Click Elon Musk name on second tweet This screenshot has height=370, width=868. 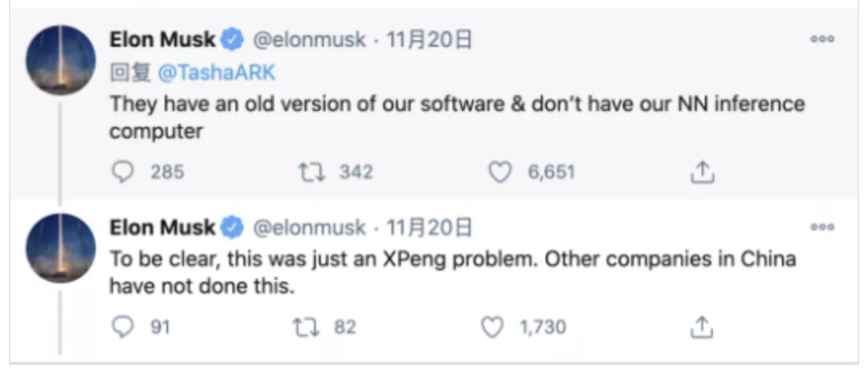[x=162, y=228]
